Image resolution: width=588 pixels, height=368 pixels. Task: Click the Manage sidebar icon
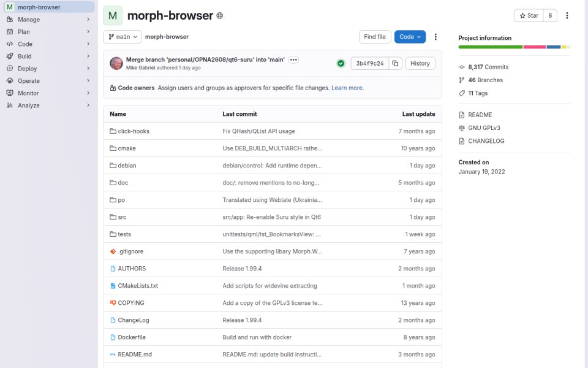point(10,20)
